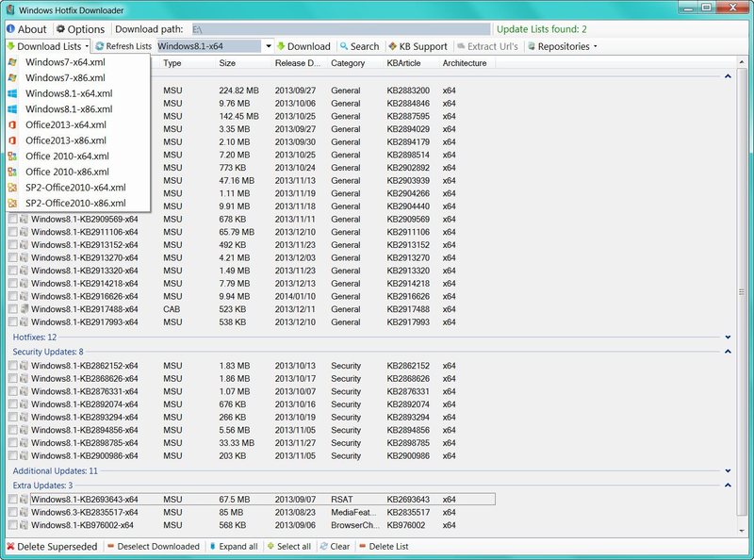Click the Delete Superseded button label

coord(57,547)
